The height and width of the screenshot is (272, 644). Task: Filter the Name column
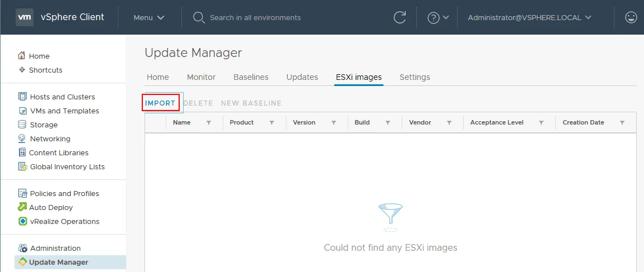click(x=209, y=122)
